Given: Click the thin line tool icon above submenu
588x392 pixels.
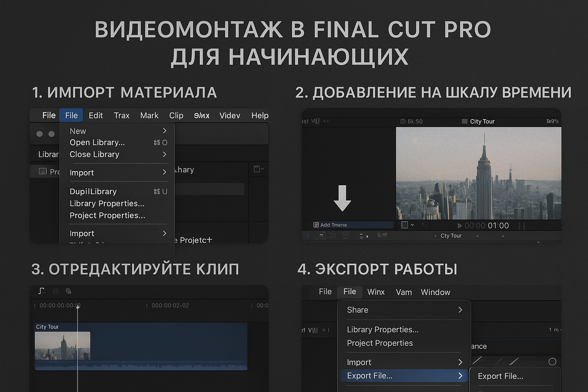Looking at the screenshot, I should [477, 361].
